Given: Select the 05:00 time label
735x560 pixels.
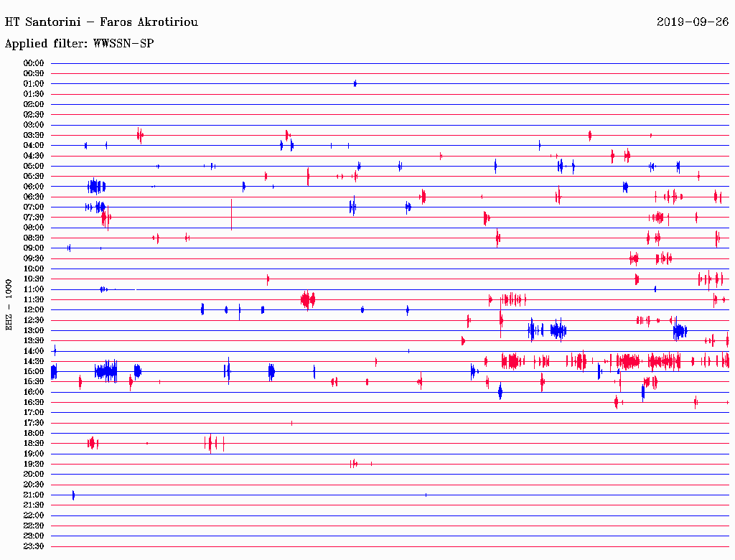Looking at the screenshot, I should coord(34,166).
